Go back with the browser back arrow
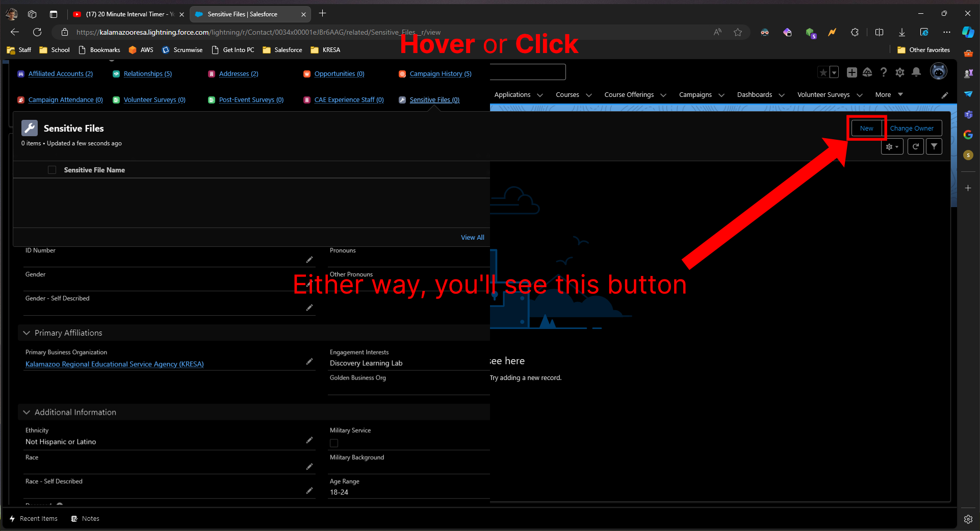980x531 pixels. [15, 32]
